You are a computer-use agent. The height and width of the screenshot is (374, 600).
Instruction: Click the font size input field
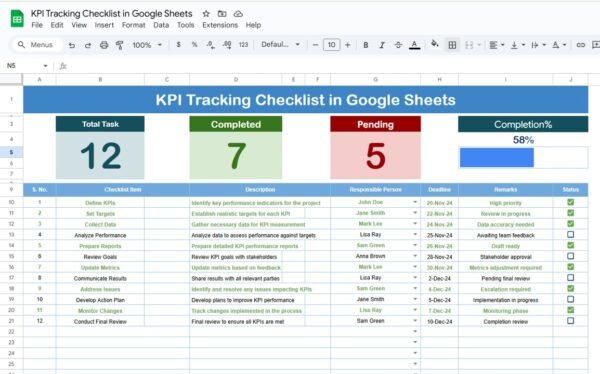click(331, 45)
